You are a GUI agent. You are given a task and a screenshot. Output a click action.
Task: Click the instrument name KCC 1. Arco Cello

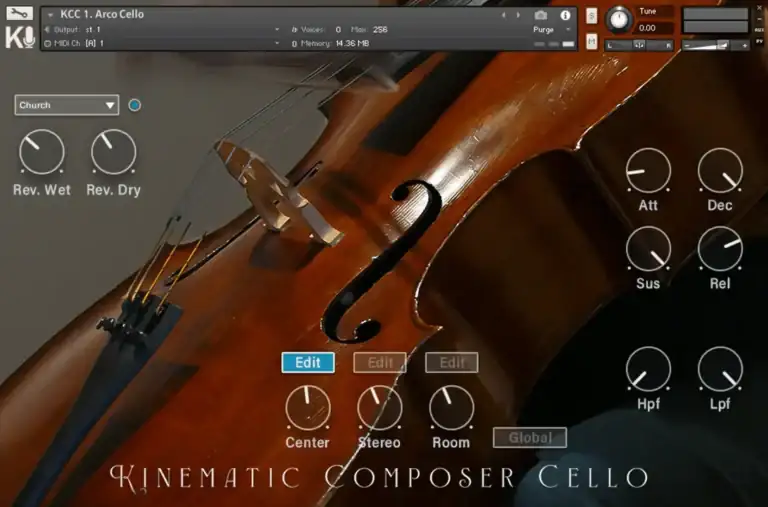click(x=102, y=14)
